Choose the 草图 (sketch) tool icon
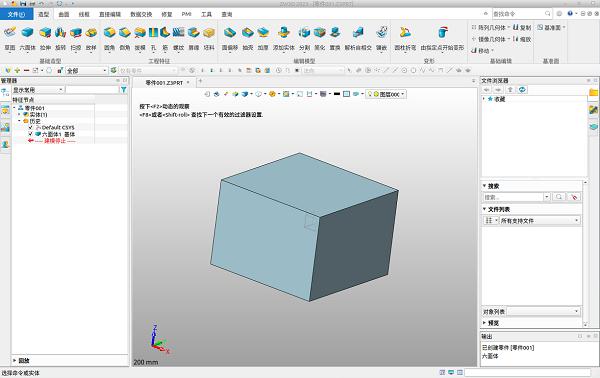This screenshot has width=600, height=378. pos(10,33)
